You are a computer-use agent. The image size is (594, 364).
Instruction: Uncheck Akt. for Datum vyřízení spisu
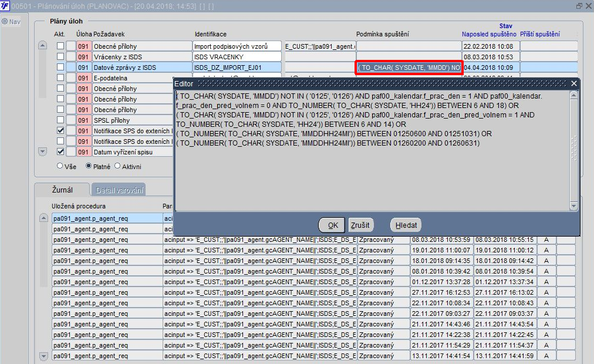(x=60, y=151)
